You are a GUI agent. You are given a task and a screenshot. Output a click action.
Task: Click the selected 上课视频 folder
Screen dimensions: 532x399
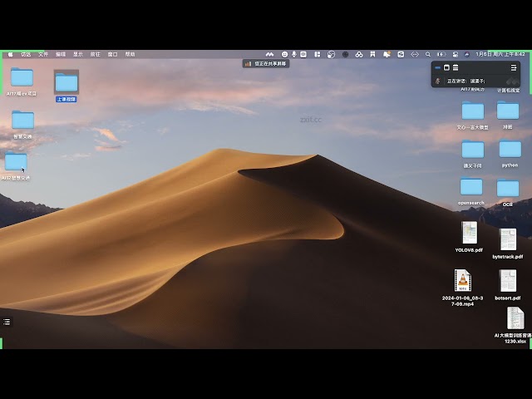[x=66, y=81]
